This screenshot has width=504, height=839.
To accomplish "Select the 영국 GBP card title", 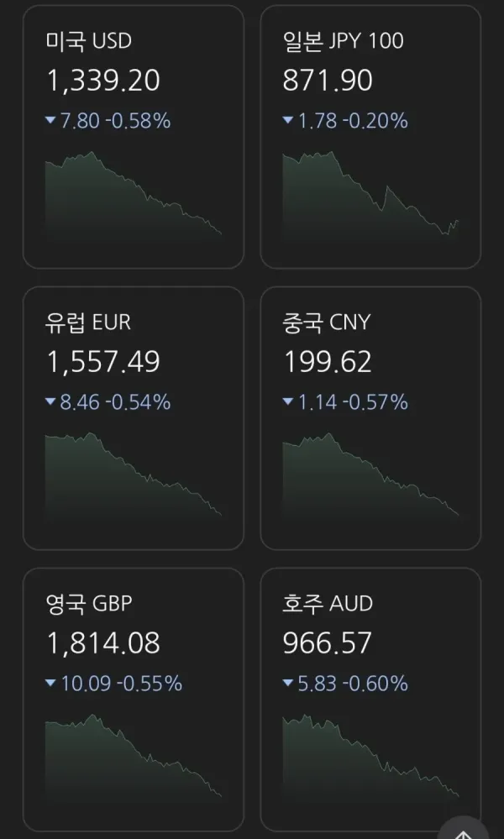I will coord(89,604).
